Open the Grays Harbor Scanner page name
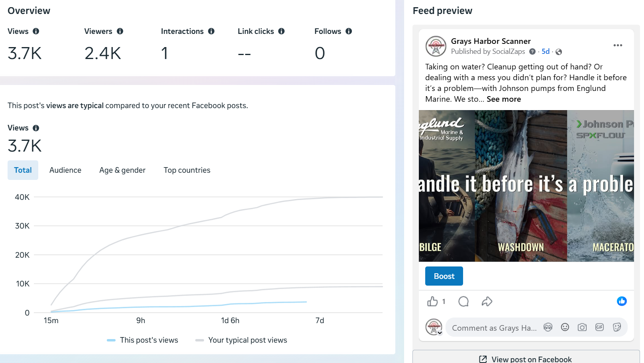Viewport: 644px width, 363px height. 491,41
